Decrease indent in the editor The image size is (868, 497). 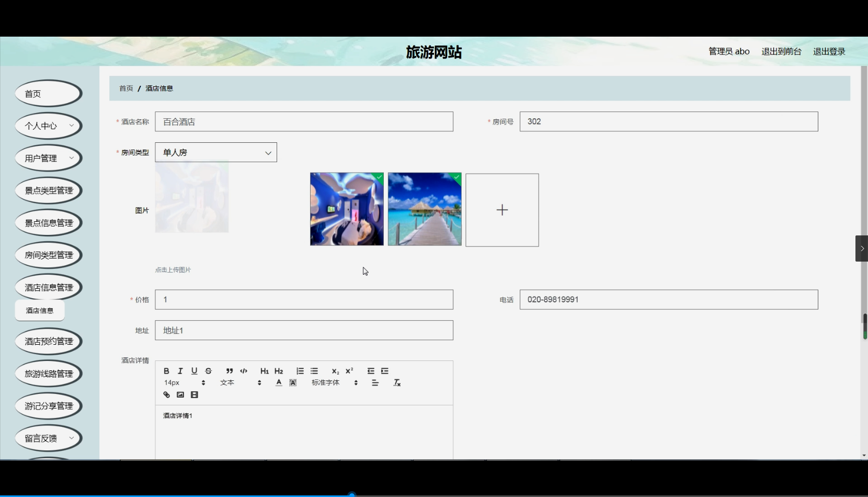click(x=371, y=371)
